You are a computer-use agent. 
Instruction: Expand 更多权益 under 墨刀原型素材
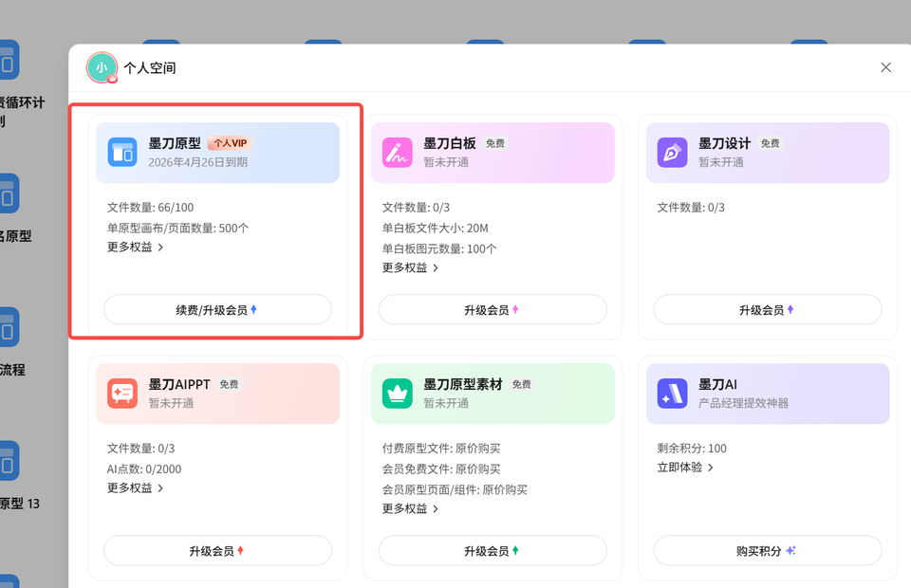tap(411, 509)
